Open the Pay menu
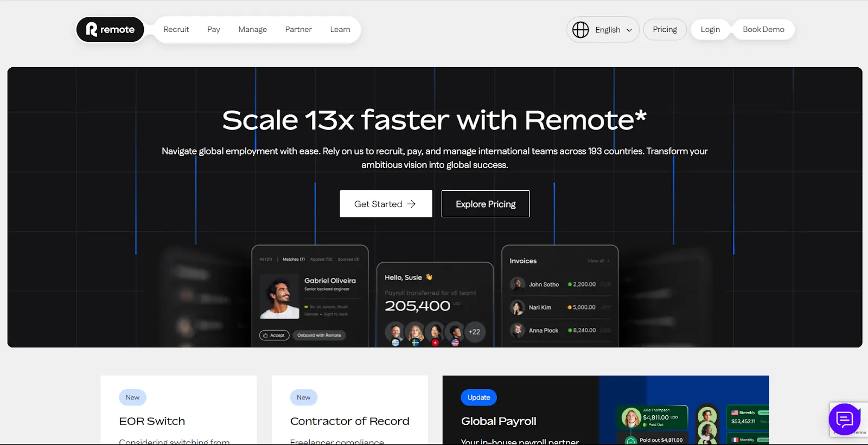Viewport: 868px width, 445px height. (x=214, y=29)
